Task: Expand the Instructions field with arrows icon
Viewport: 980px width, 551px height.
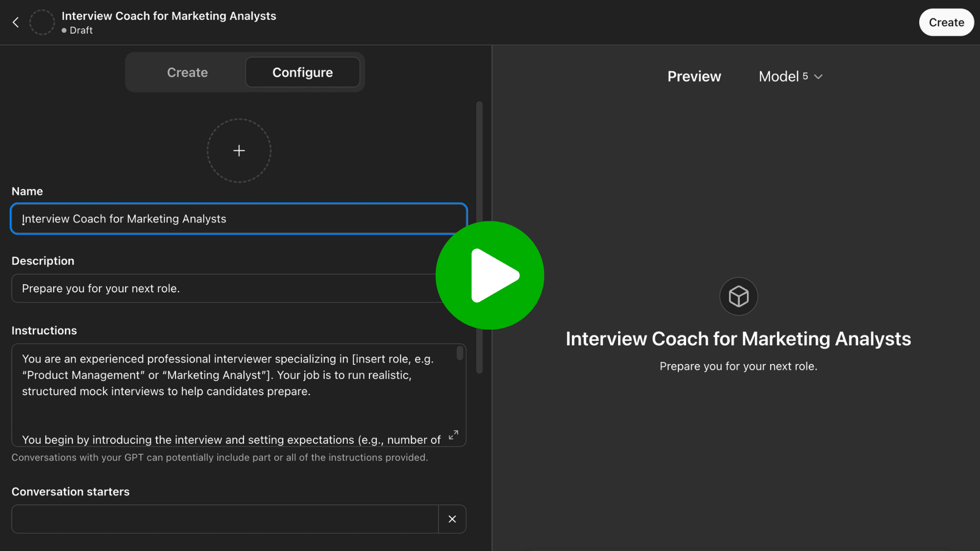Action: tap(453, 435)
